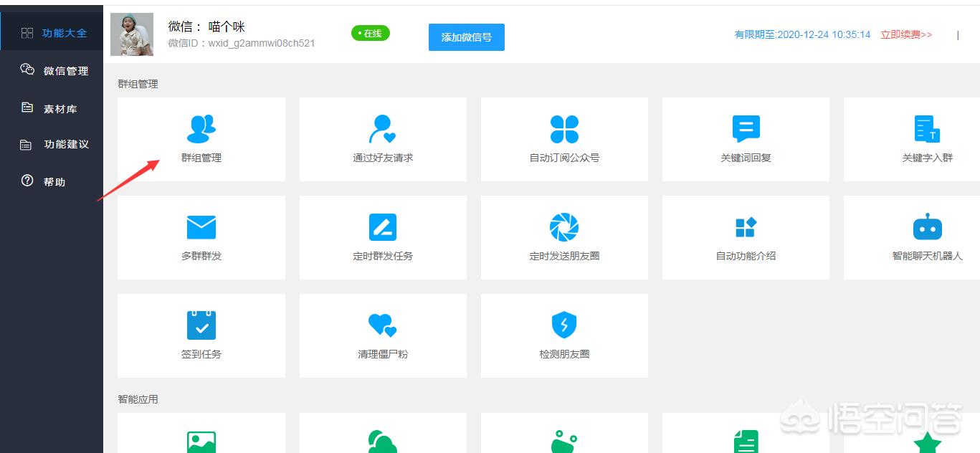Click the 立即续费>> renewal link
Image resolution: width=980 pixels, height=453 pixels.
coord(906,34)
